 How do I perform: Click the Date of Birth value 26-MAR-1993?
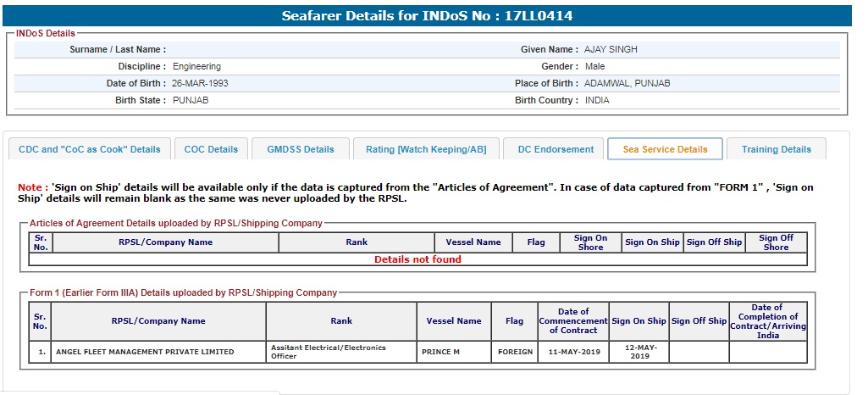point(200,84)
